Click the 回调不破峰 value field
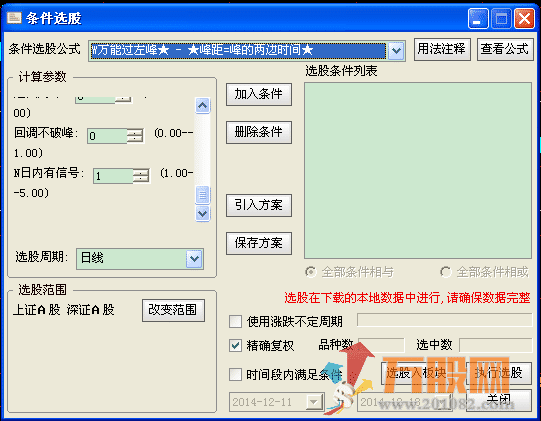The image size is (541, 421). (107, 136)
